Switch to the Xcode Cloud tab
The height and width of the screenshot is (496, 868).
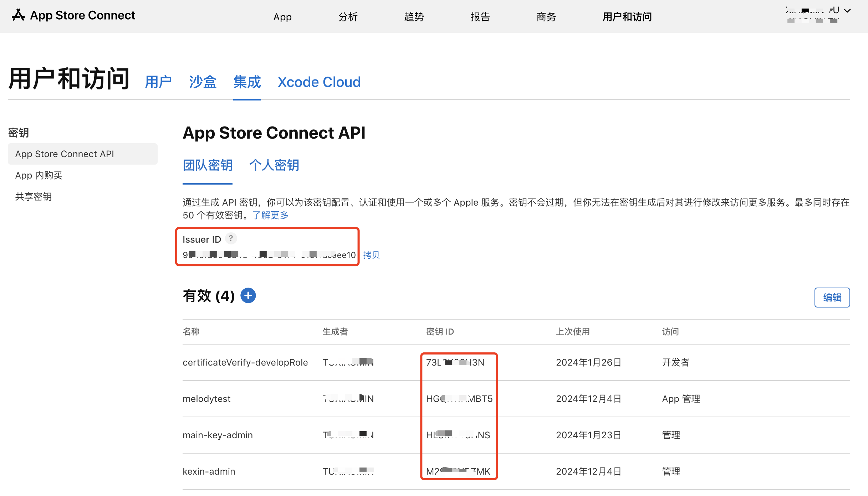[319, 82]
